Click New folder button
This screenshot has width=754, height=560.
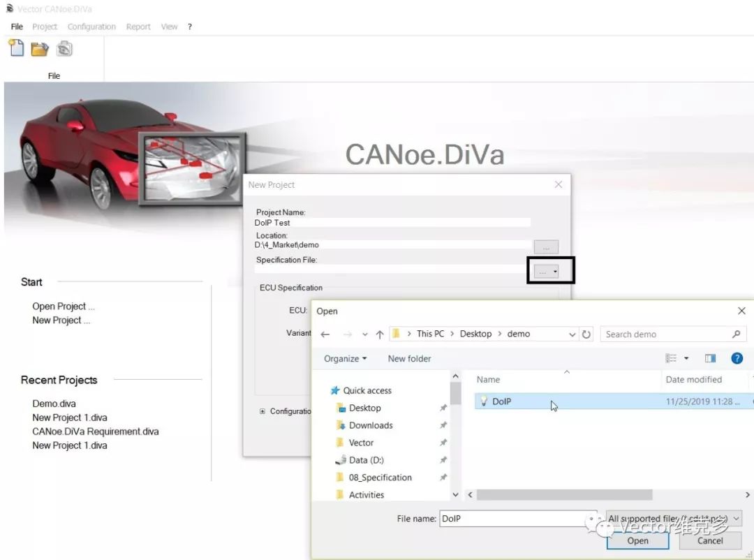[x=409, y=359]
